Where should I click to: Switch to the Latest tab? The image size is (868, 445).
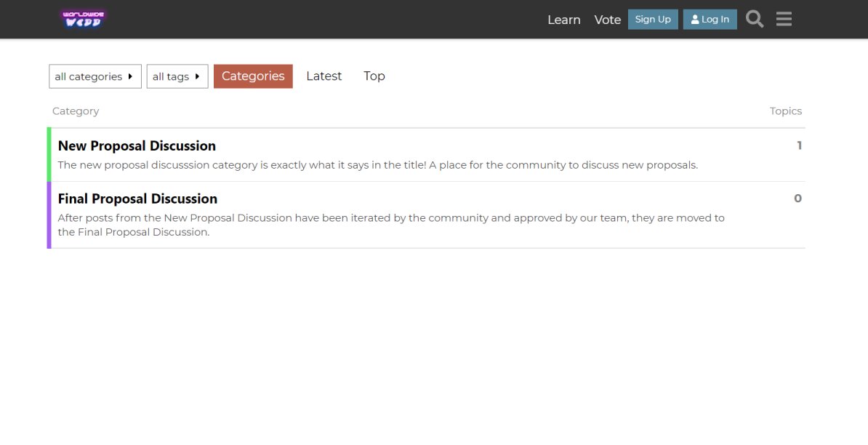(324, 76)
